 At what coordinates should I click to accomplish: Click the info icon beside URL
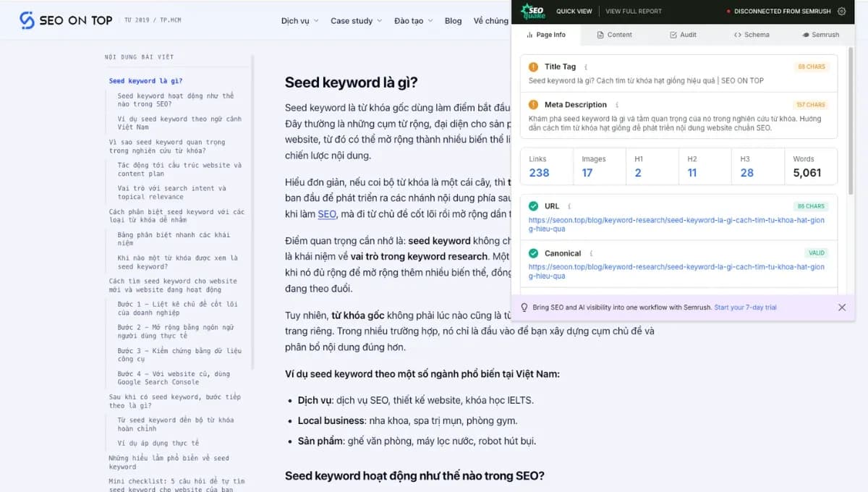click(569, 206)
